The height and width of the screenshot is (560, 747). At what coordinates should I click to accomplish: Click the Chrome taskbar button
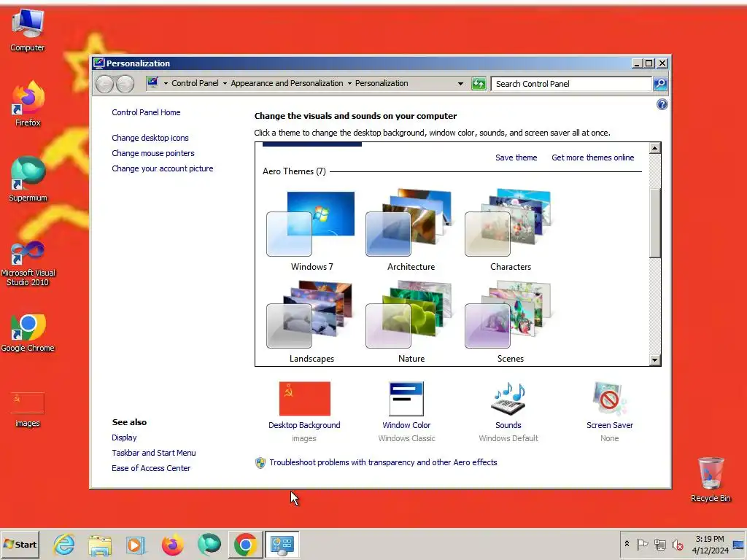coord(245,544)
